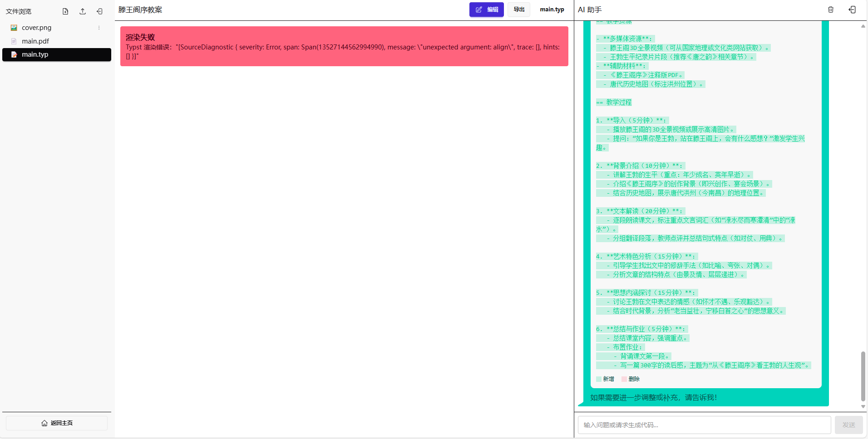Collapse the AI assistant panel
This screenshot has height=439, width=868.
[852, 10]
